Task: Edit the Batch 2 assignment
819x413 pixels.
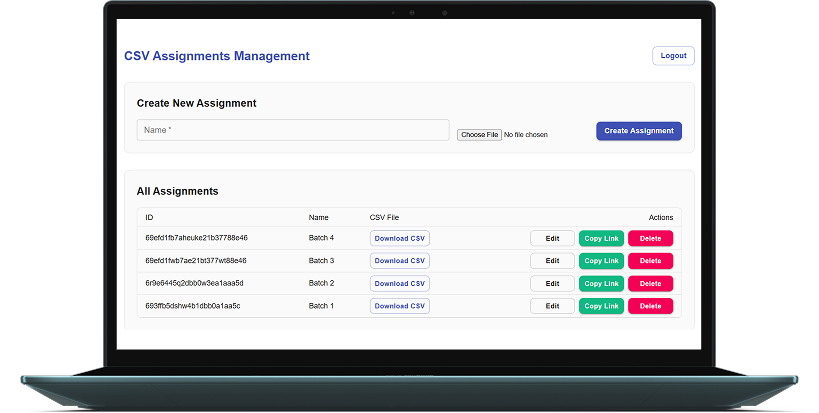Action: point(552,284)
